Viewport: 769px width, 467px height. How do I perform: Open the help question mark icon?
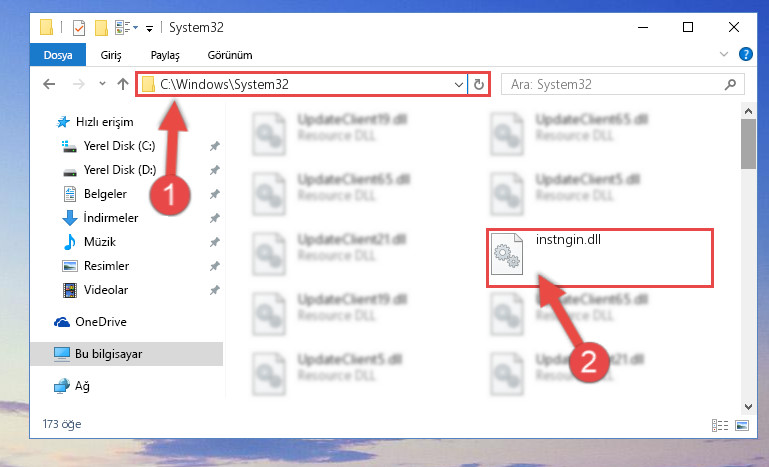click(745, 54)
